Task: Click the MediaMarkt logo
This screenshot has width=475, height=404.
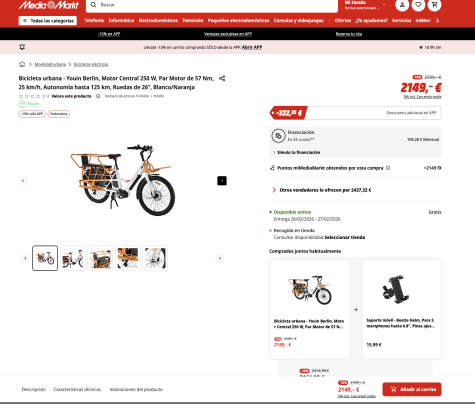Action: [x=49, y=5]
